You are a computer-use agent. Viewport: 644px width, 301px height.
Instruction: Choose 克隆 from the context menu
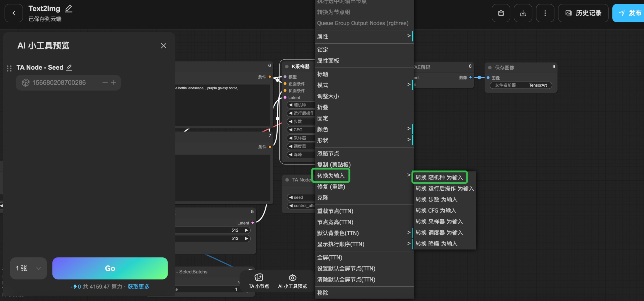(x=323, y=198)
